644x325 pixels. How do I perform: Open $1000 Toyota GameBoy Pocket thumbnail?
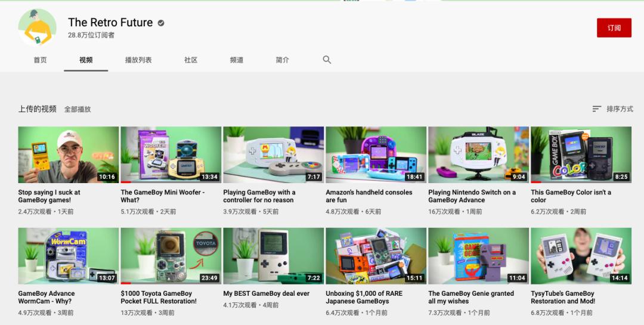(171, 256)
